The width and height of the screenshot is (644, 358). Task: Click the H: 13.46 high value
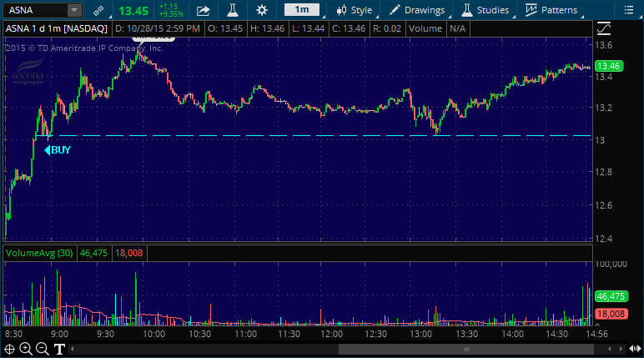pyautogui.click(x=268, y=28)
